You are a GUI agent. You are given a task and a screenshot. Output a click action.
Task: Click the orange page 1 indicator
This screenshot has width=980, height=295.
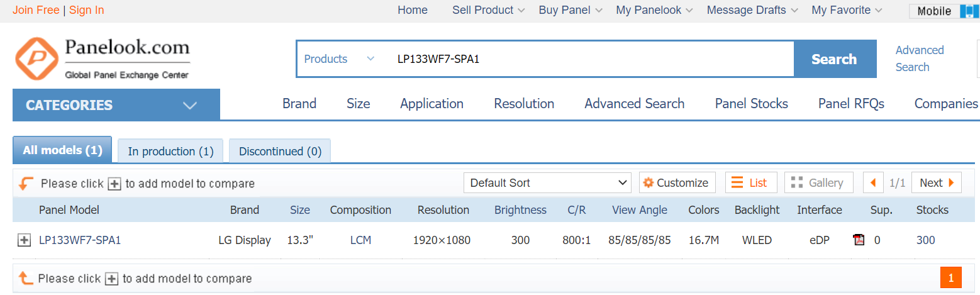(x=951, y=278)
